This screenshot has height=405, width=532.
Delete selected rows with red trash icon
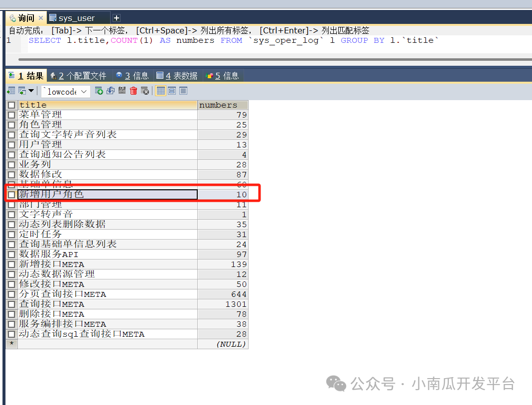[x=133, y=91]
